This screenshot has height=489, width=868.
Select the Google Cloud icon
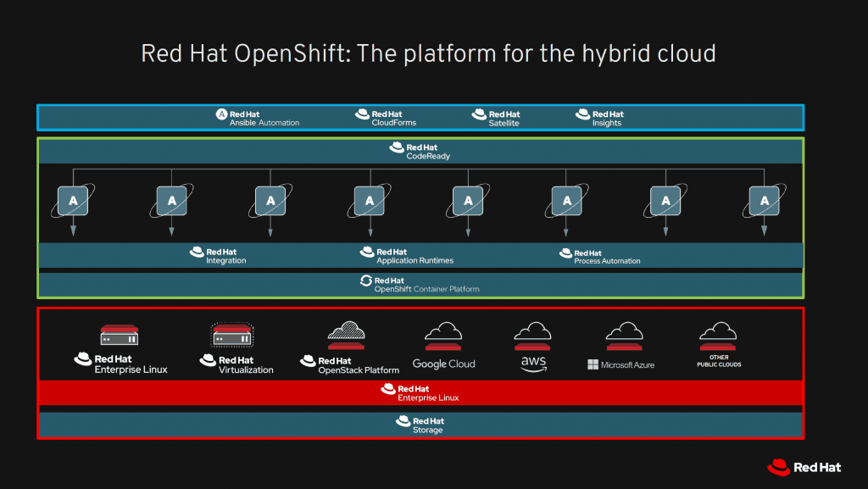click(443, 336)
